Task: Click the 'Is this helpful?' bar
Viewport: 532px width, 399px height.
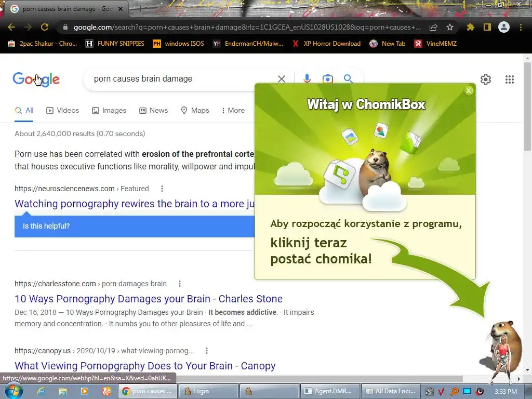Action: pos(135,226)
